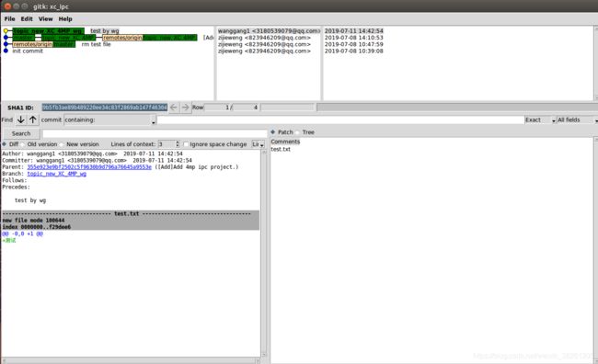Image resolution: width=598 pixels, height=364 pixels.
Task: Open the File menu
Action: click(9, 18)
